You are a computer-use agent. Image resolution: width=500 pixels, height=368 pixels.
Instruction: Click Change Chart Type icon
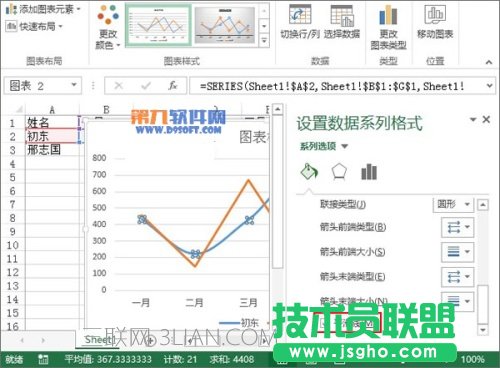pyautogui.click(x=388, y=15)
